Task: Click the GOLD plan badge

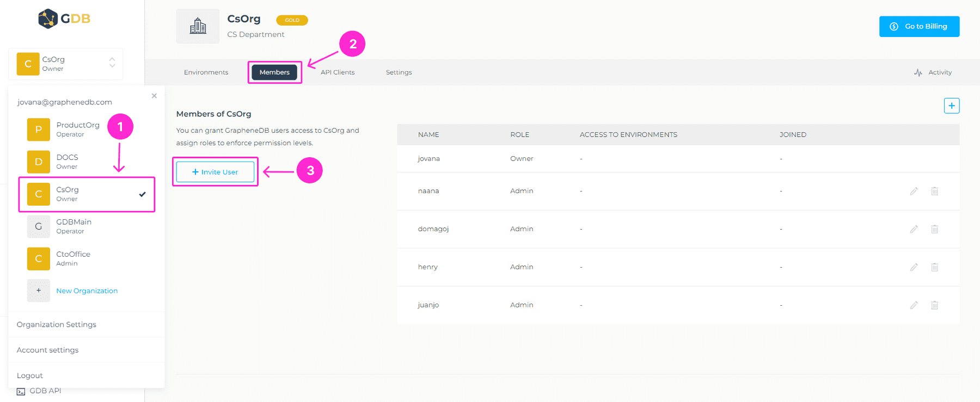Action: (x=292, y=20)
